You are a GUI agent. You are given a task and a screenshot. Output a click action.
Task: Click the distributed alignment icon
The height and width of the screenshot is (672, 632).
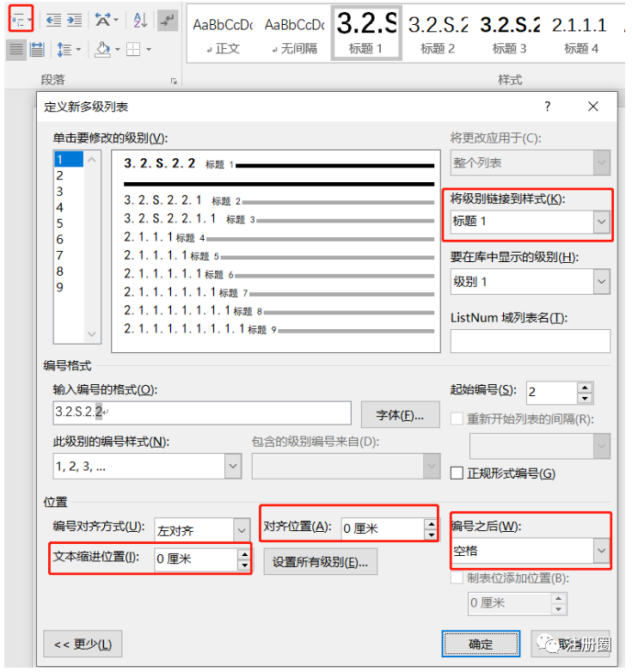coord(37,50)
